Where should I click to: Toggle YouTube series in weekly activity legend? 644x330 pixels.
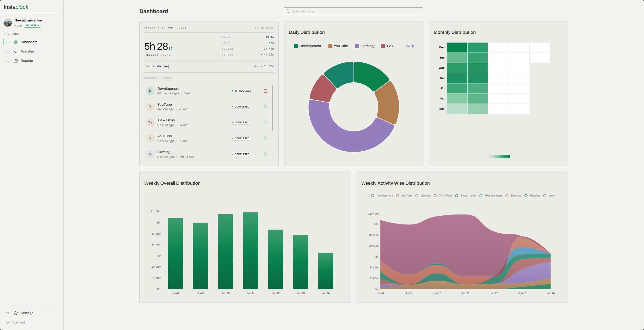[404, 196]
